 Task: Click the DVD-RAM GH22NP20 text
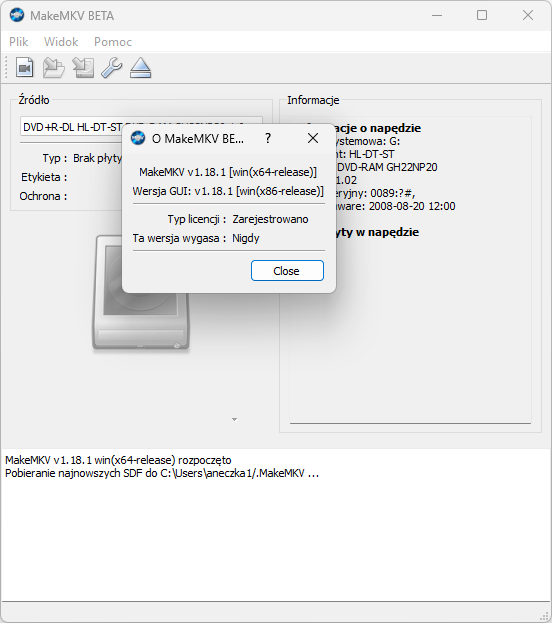(387, 167)
